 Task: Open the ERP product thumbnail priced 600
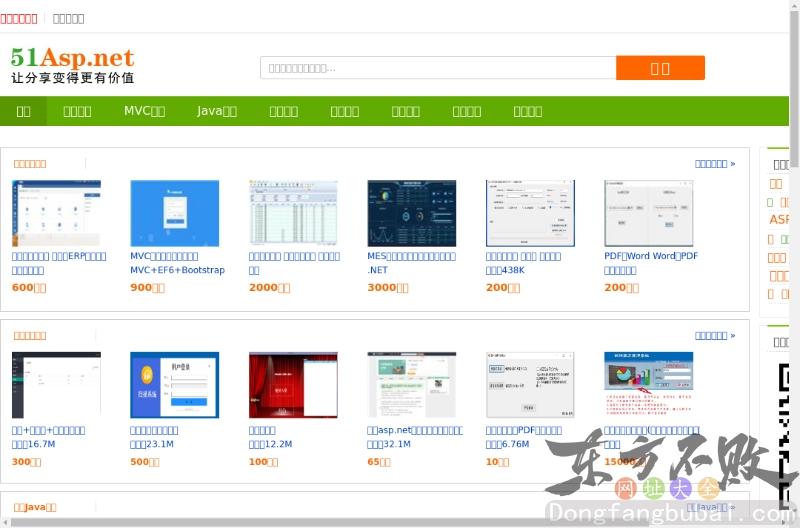(56, 213)
